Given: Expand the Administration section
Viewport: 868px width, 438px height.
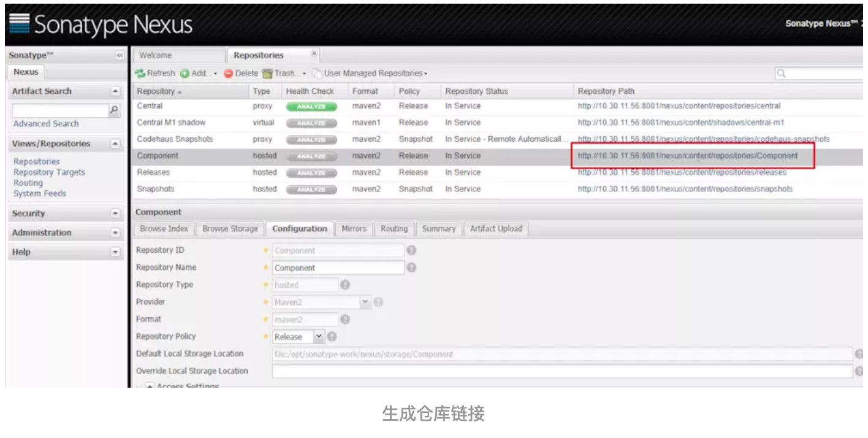Looking at the screenshot, I should tap(115, 232).
